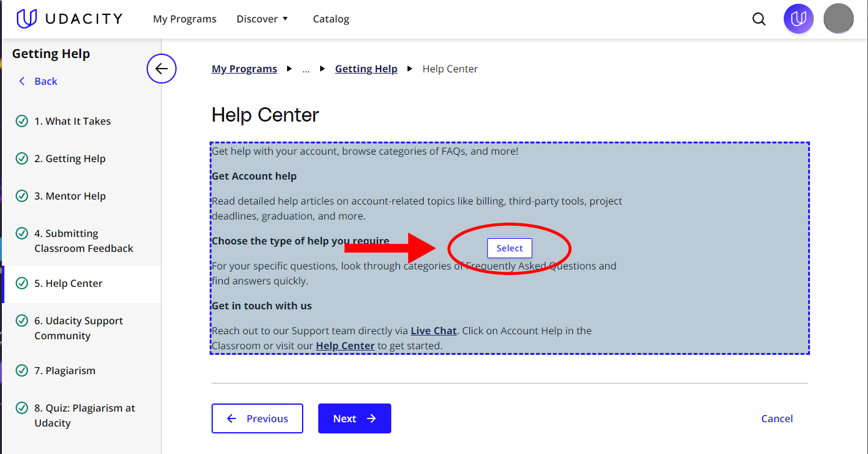Click the Select button

coord(510,248)
